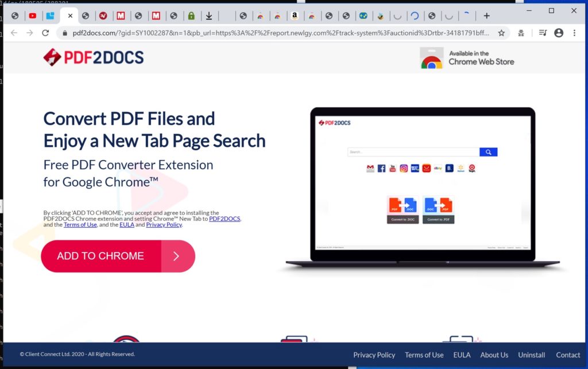Click the Facebook shortcut icon
This screenshot has height=369, width=588.
tap(381, 168)
